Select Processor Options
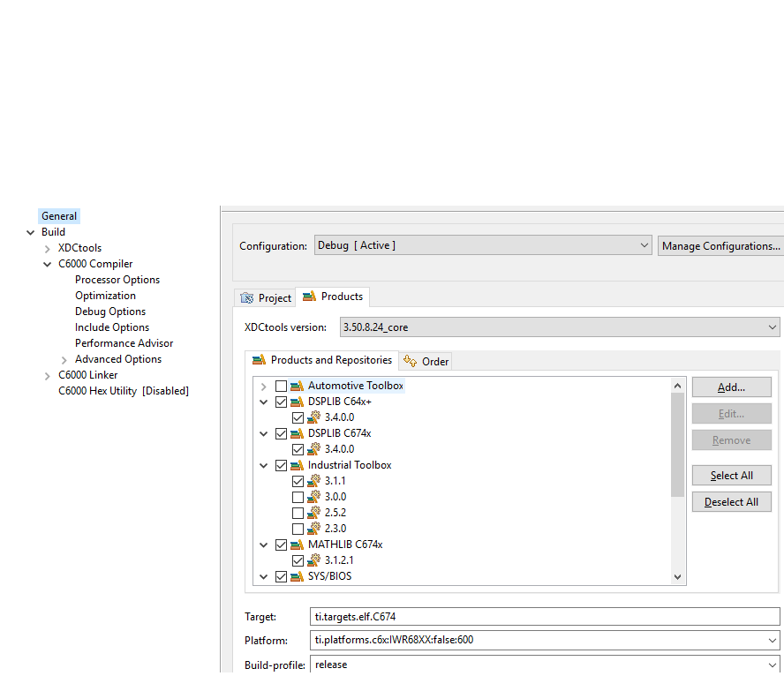This screenshot has width=784, height=676. [x=117, y=280]
